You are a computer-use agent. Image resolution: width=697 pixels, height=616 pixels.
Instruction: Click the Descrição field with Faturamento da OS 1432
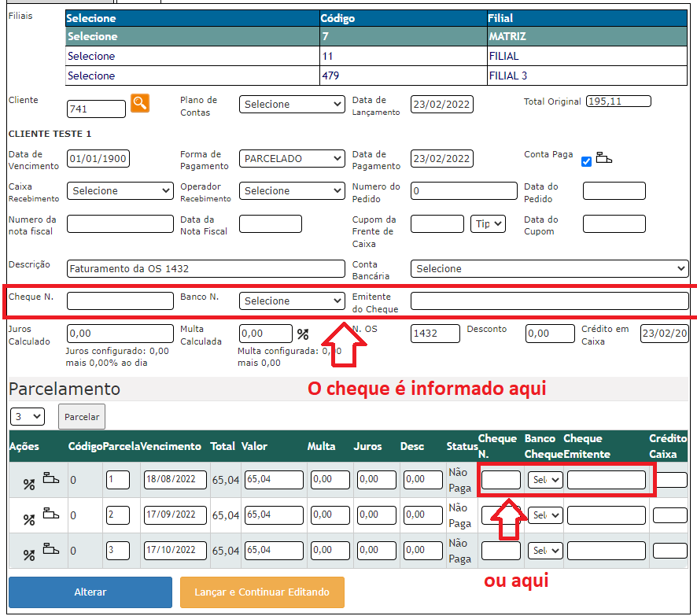pyautogui.click(x=206, y=268)
